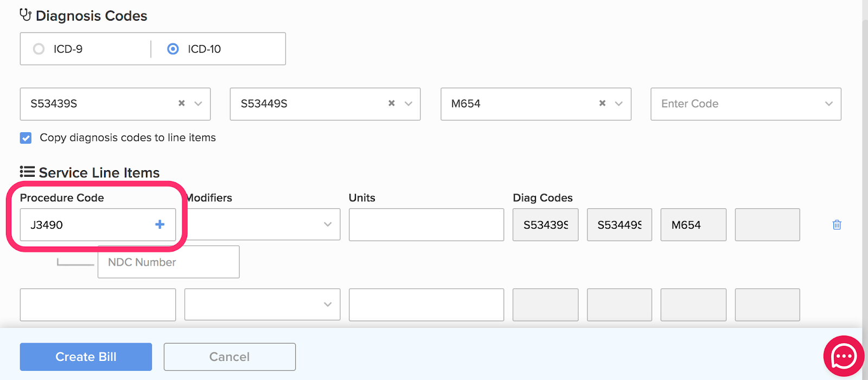Click the Create Bill button
The height and width of the screenshot is (380, 868).
coord(86,357)
